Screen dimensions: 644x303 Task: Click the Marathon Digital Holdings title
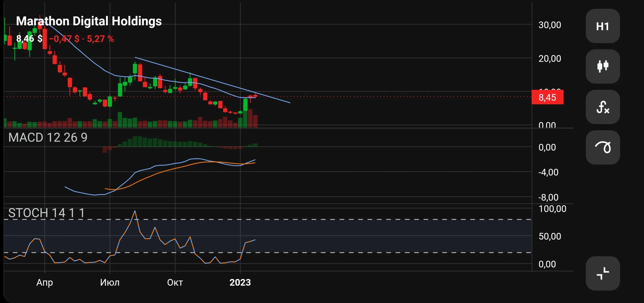(89, 21)
